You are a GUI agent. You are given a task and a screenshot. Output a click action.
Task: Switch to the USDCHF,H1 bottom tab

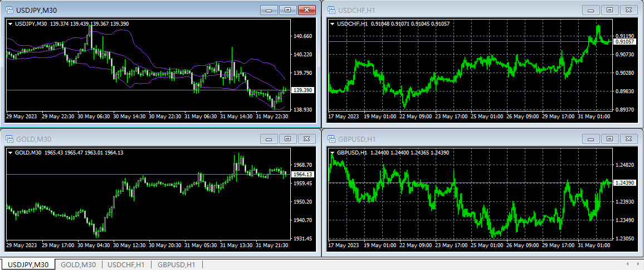[126, 265]
